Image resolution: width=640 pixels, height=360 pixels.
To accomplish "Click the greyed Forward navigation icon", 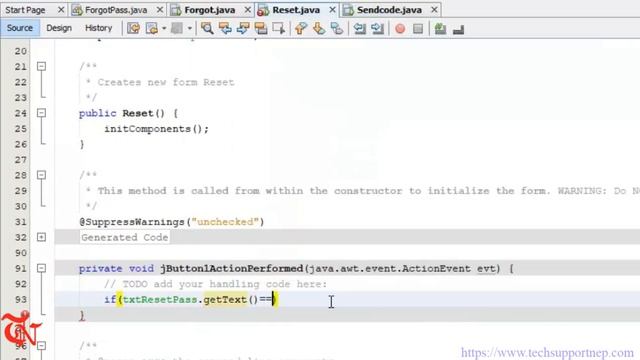I will pos(177,28).
